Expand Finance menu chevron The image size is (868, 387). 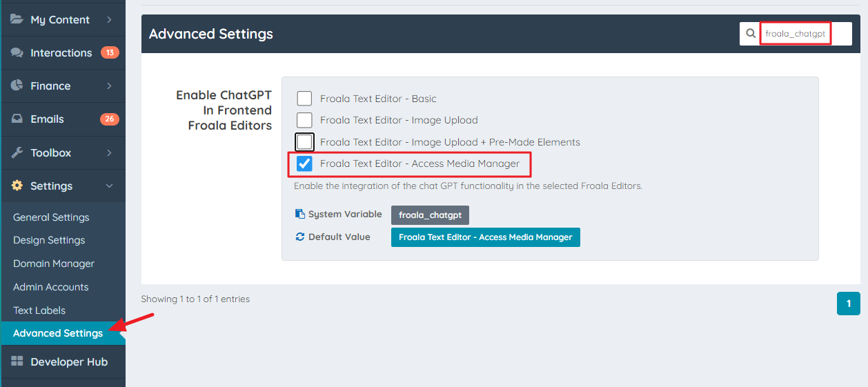[x=109, y=86]
